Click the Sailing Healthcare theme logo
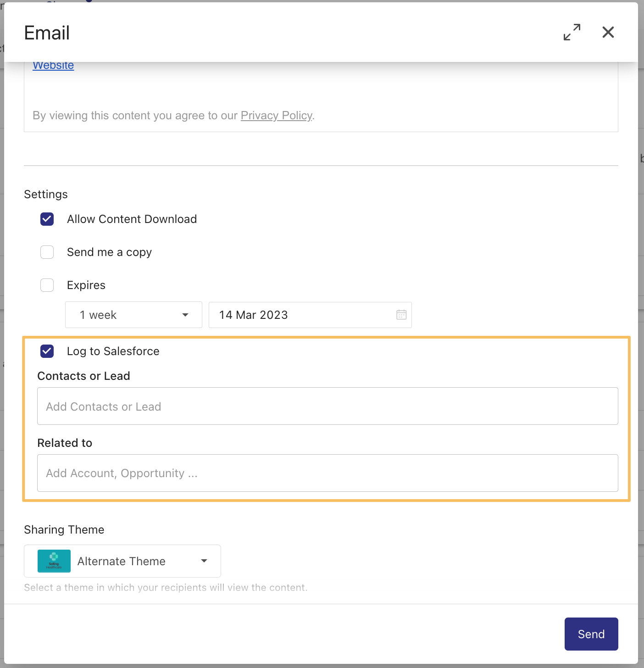This screenshot has width=644, height=668. click(54, 561)
